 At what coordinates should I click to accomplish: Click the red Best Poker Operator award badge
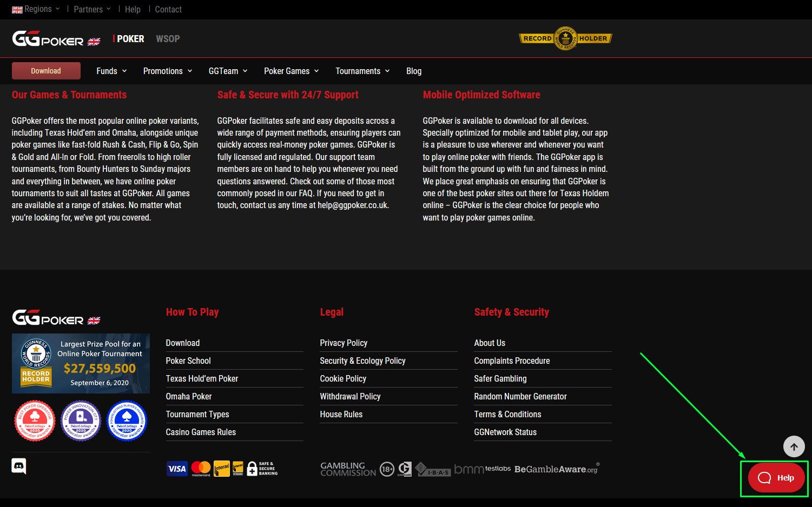35,421
